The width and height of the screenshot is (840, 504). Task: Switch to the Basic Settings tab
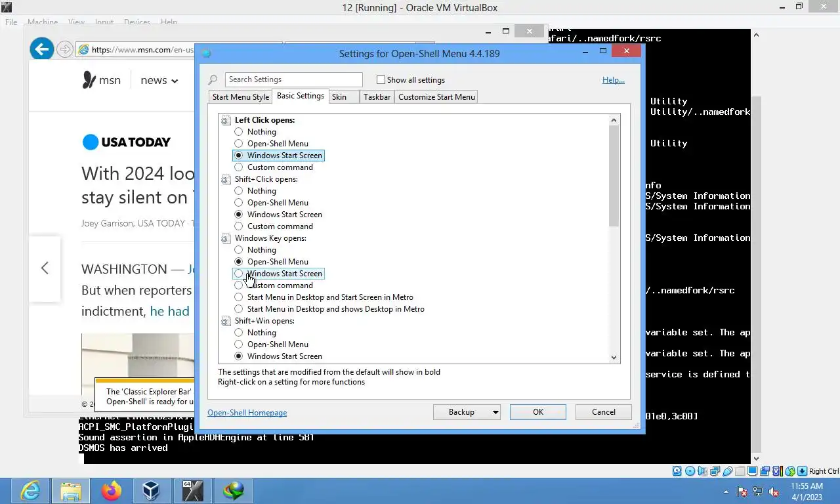tap(301, 96)
